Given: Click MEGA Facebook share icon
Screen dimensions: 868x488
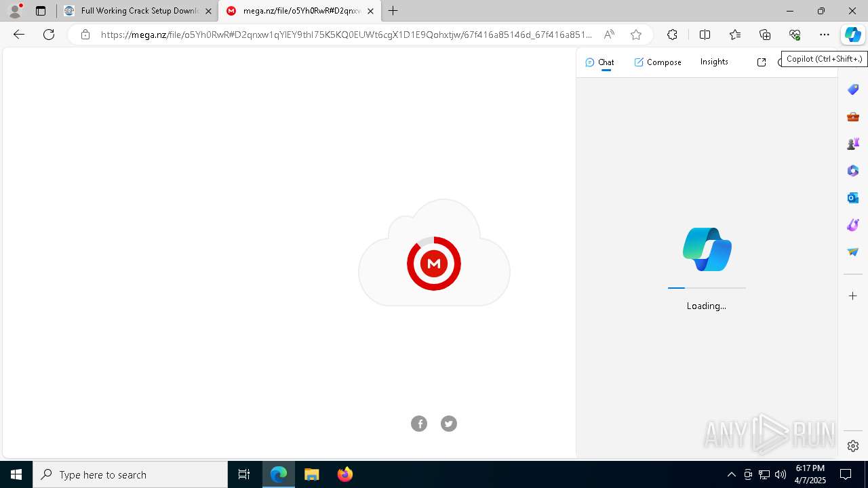Looking at the screenshot, I should point(419,424).
